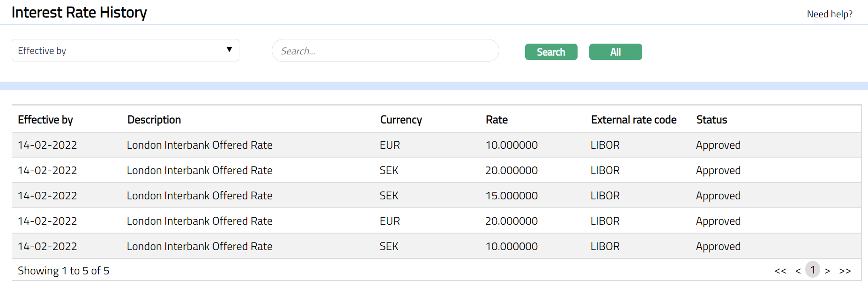Click the External rate code column header
The height and width of the screenshot is (288, 868).
coord(633,120)
